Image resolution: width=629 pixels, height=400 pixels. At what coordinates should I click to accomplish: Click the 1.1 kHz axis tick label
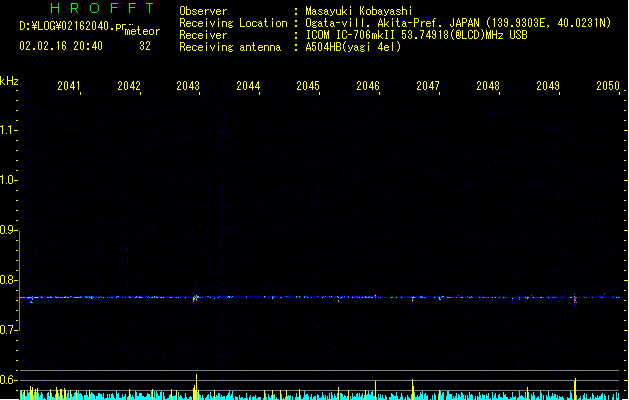coord(8,130)
